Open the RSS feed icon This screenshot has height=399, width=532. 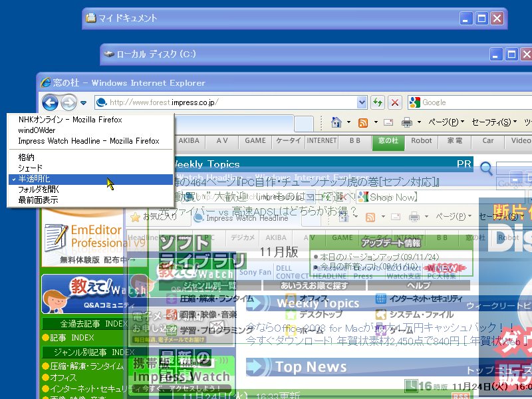click(x=362, y=124)
